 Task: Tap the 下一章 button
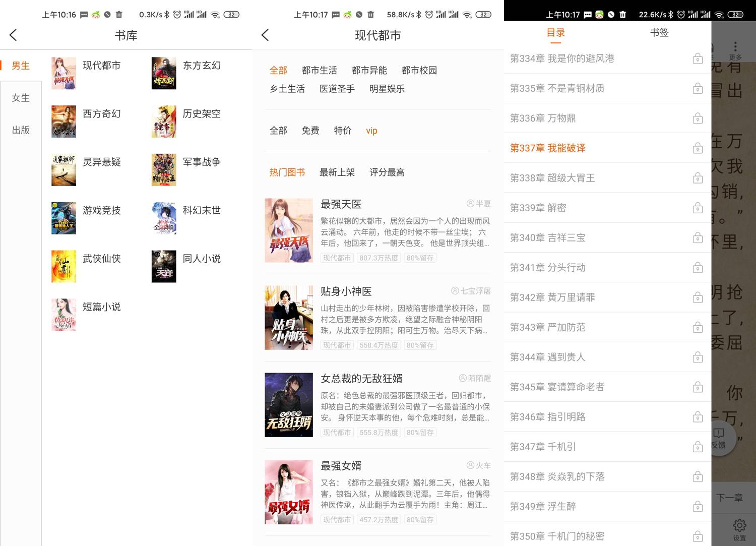click(729, 498)
